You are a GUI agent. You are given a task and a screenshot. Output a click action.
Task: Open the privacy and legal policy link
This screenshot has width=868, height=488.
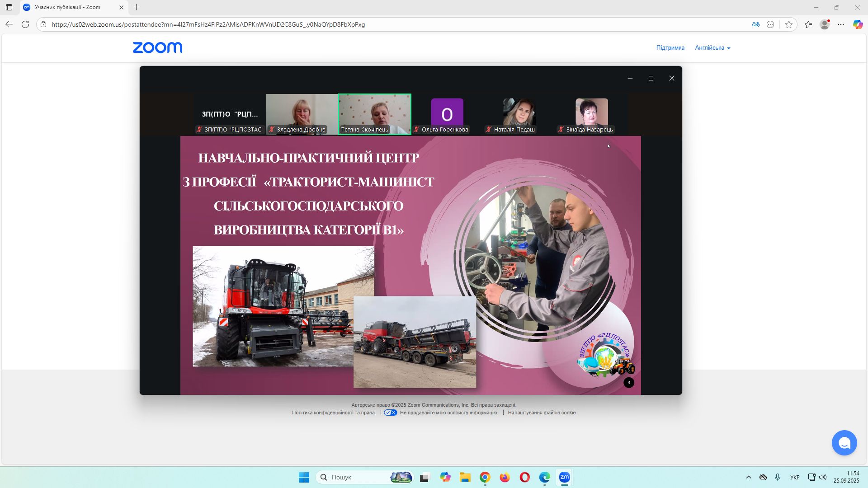[333, 413]
